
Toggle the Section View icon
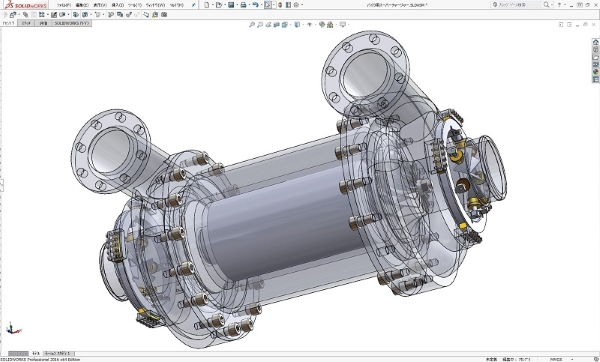tap(276, 24)
